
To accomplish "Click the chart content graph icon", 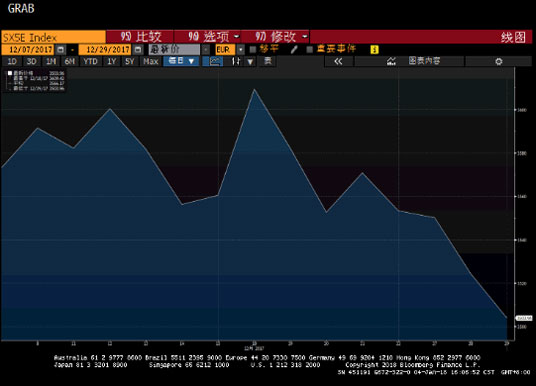I will click(391, 61).
